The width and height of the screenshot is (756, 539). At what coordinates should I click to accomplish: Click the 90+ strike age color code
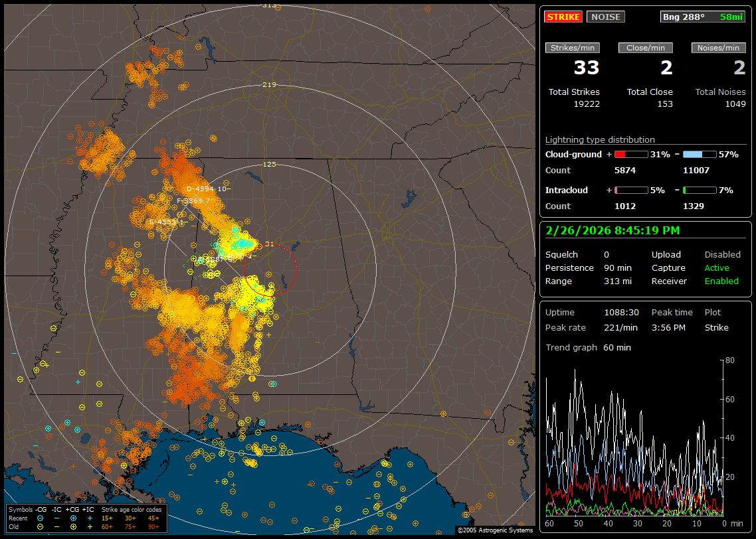point(153,526)
